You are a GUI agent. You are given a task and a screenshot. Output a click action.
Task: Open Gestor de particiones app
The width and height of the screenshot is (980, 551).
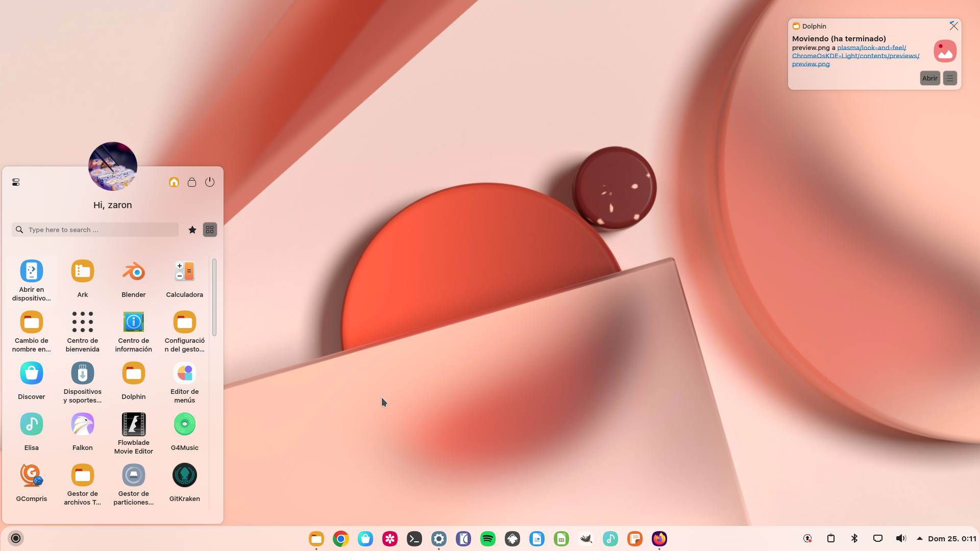click(133, 484)
